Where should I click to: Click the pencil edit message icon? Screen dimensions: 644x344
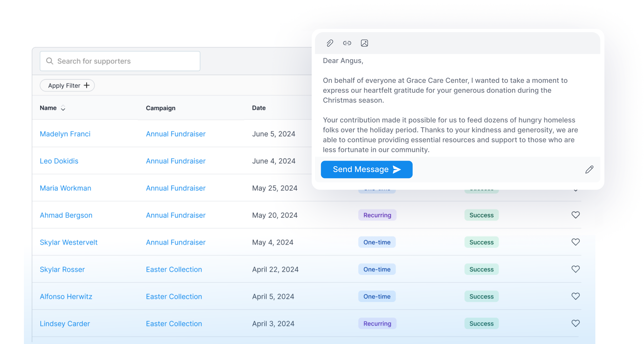589,170
